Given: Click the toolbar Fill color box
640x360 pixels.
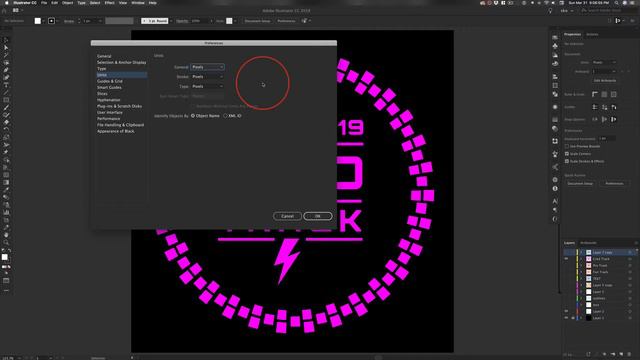Looking at the screenshot, I should [4, 257].
